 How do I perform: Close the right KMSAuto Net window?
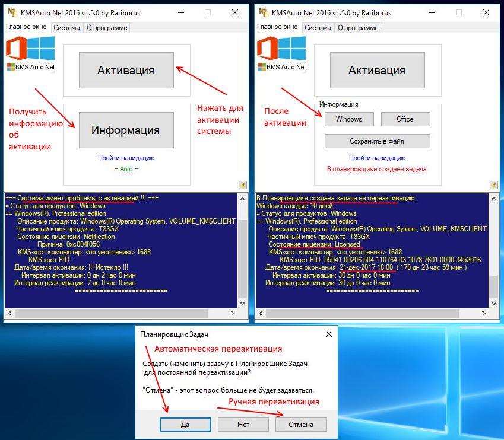click(486, 12)
